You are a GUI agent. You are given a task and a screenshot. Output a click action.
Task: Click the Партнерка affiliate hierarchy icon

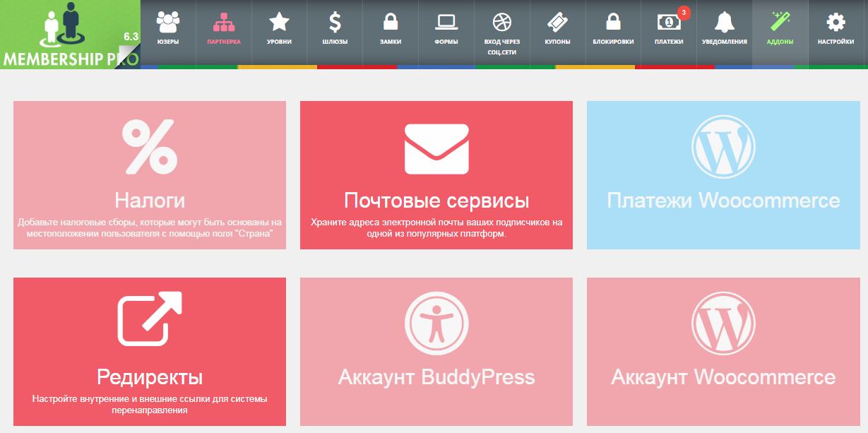pyautogui.click(x=223, y=28)
